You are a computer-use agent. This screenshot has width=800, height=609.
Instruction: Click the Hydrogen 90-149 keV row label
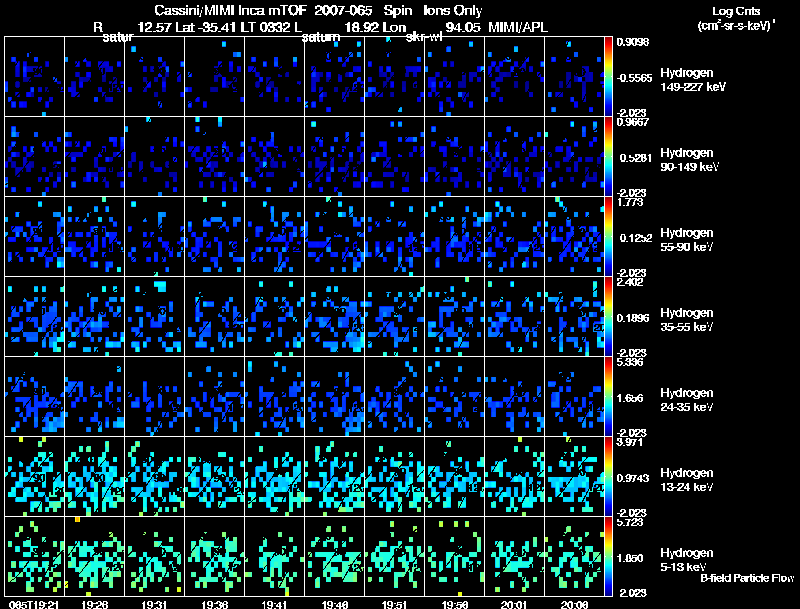[689, 160]
